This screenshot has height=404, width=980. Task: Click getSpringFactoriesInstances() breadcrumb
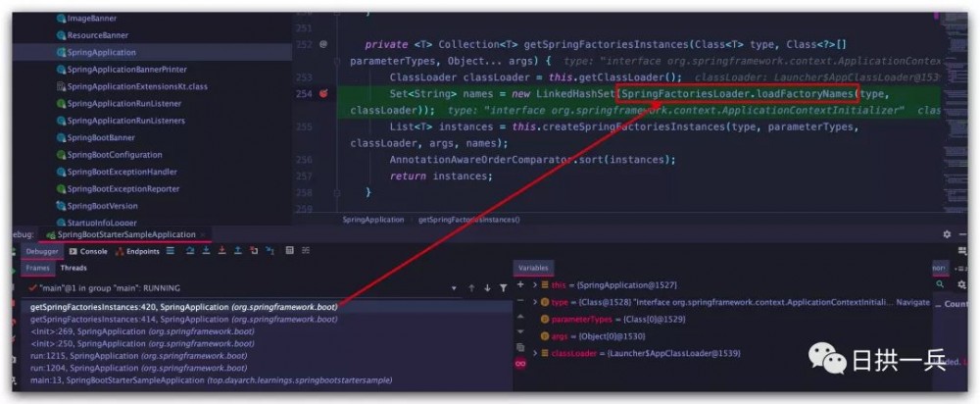pos(468,220)
